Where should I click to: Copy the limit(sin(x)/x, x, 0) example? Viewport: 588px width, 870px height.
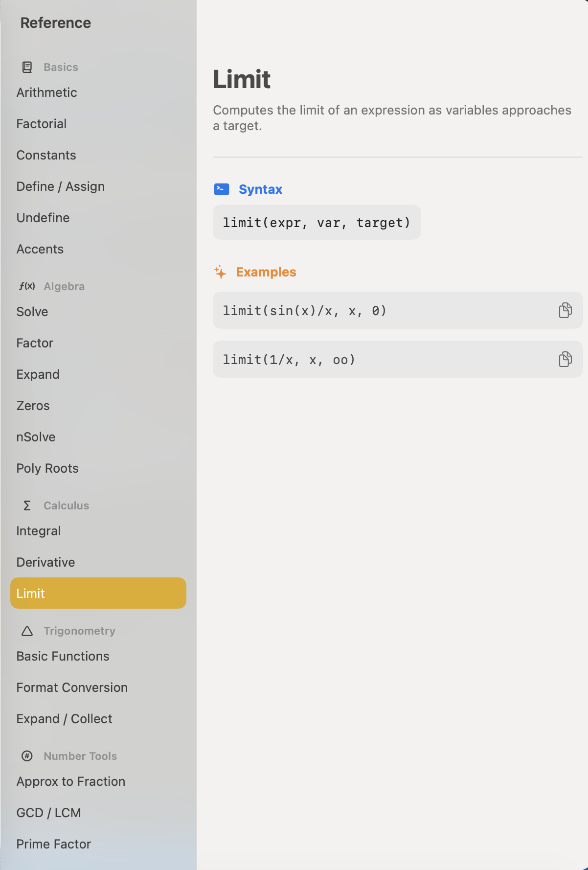(565, 310)
